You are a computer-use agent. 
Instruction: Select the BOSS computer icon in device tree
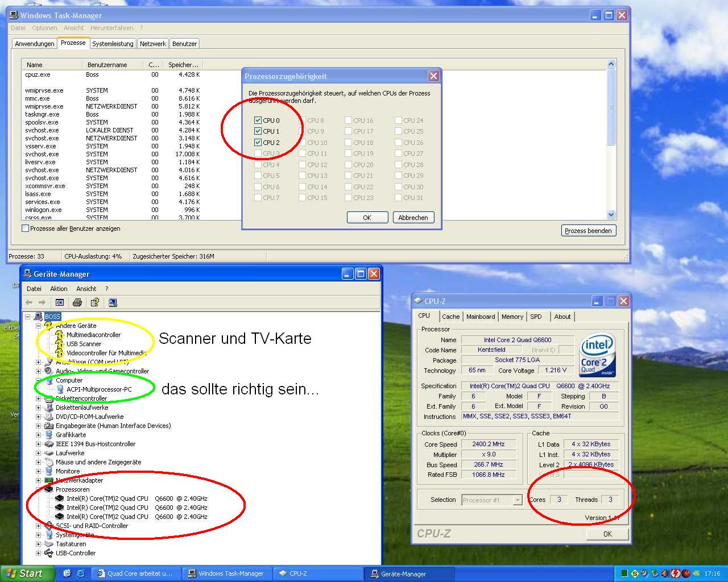38,317
